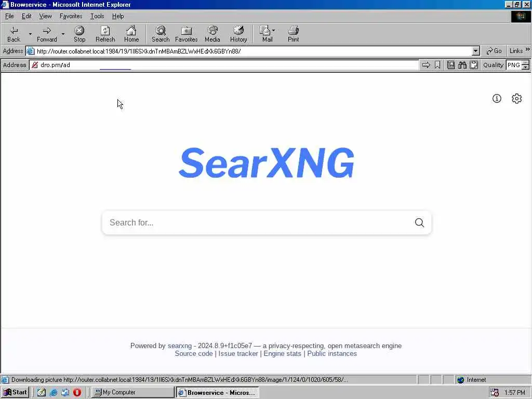Click the Start button
Image resolution: width=532 pixels, height=399 pixels.
pyautogui.click(x=15, y=392)
